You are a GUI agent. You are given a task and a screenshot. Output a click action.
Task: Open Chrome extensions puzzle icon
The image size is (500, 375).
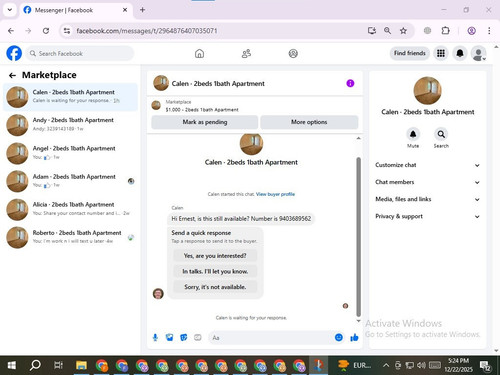click(x=446, y=31)
